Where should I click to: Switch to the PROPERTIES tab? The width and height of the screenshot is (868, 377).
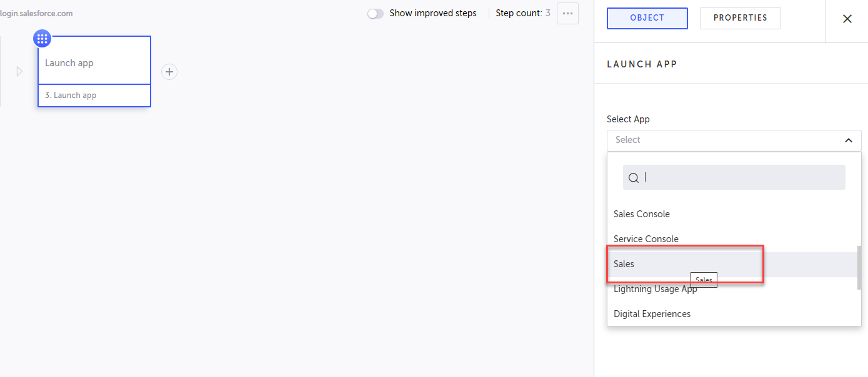[x=740, y=18]
